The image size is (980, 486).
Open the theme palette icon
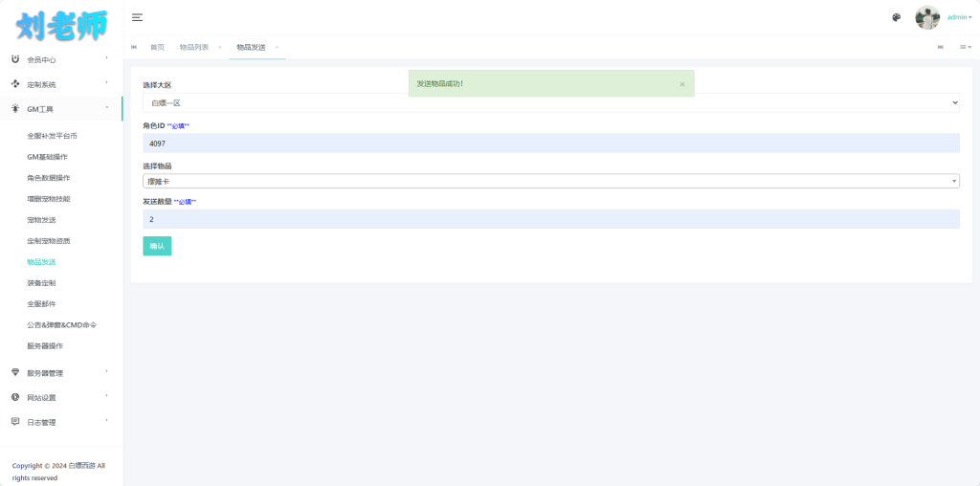896,17
